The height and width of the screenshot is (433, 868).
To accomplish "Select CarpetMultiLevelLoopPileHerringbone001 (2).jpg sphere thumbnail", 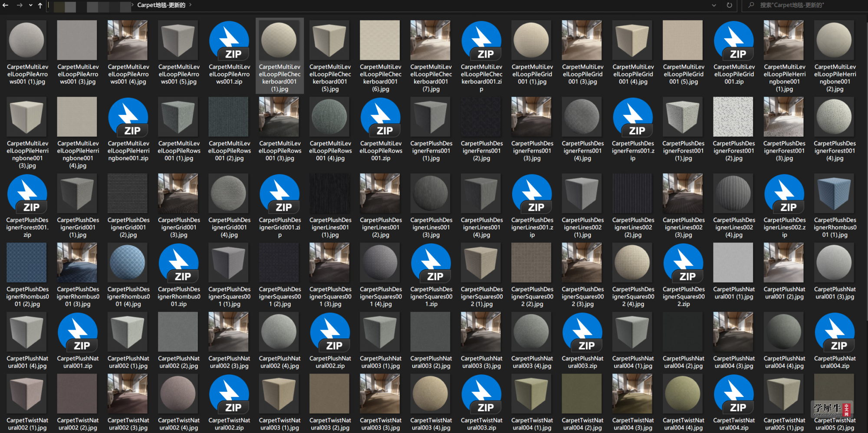I will pos(834,40).
